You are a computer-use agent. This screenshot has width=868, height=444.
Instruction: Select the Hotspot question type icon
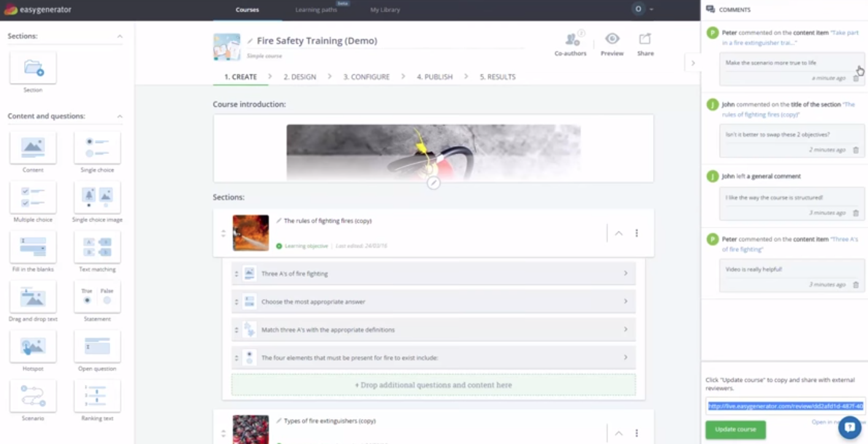[x=33, y=346]
